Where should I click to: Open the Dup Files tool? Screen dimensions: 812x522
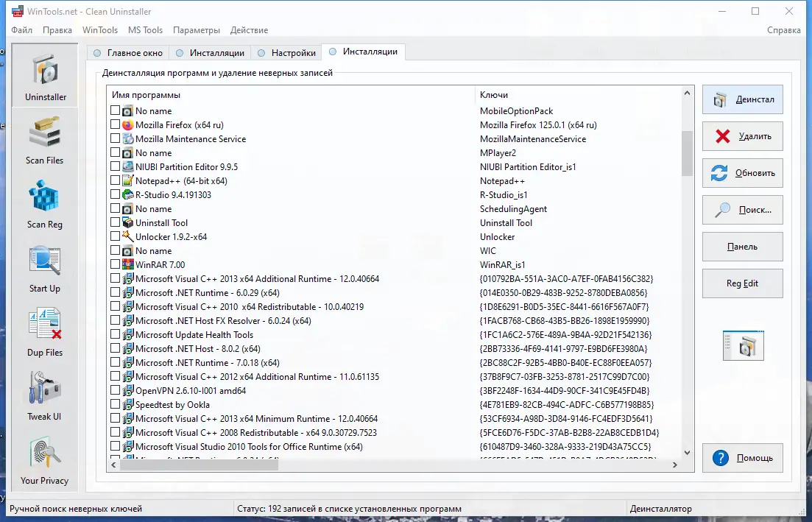click(44, 332)
